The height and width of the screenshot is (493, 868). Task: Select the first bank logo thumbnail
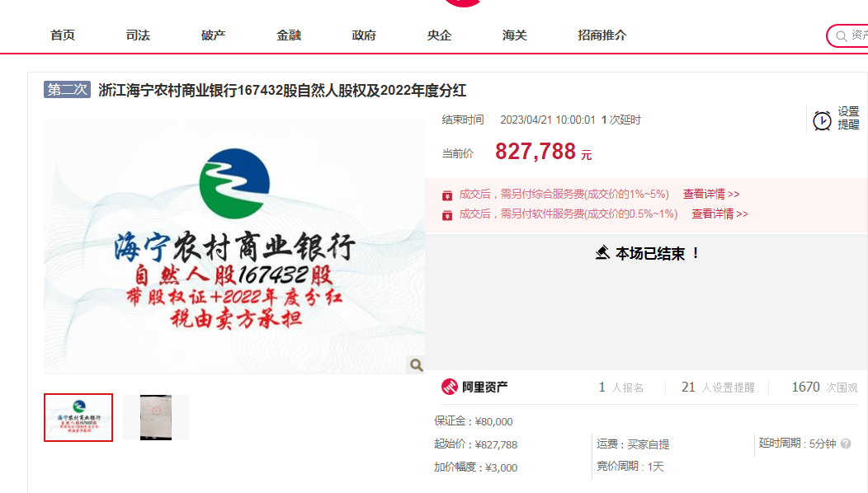click(78, 417)
